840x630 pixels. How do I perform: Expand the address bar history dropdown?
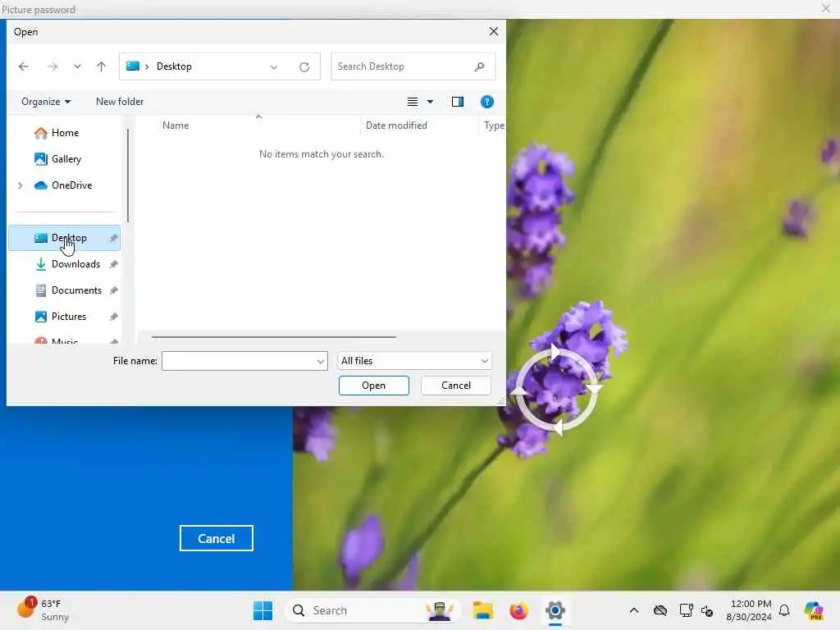274,67
